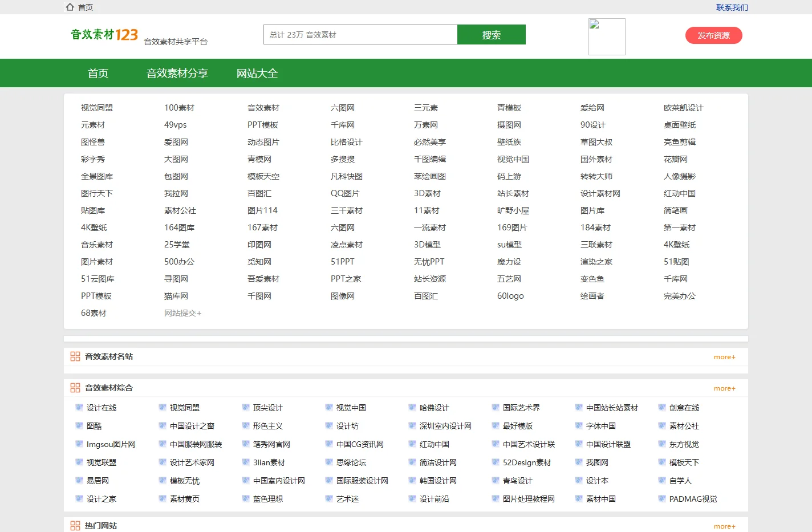Screen dimensions: 812x532
Task: Open the 网站大全 navigation tab
Action: pyautogui.click(x=257, y=73)
